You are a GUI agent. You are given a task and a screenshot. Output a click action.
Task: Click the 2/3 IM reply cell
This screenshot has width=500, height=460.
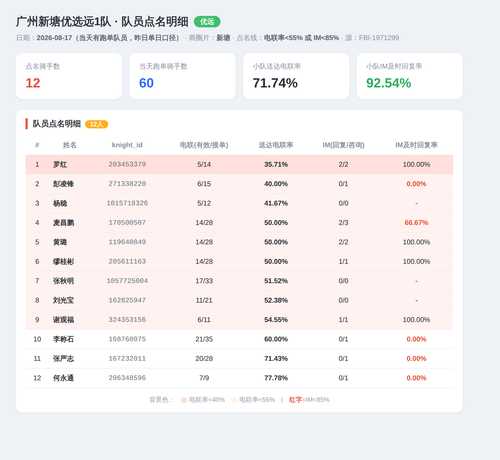point(343,223)
